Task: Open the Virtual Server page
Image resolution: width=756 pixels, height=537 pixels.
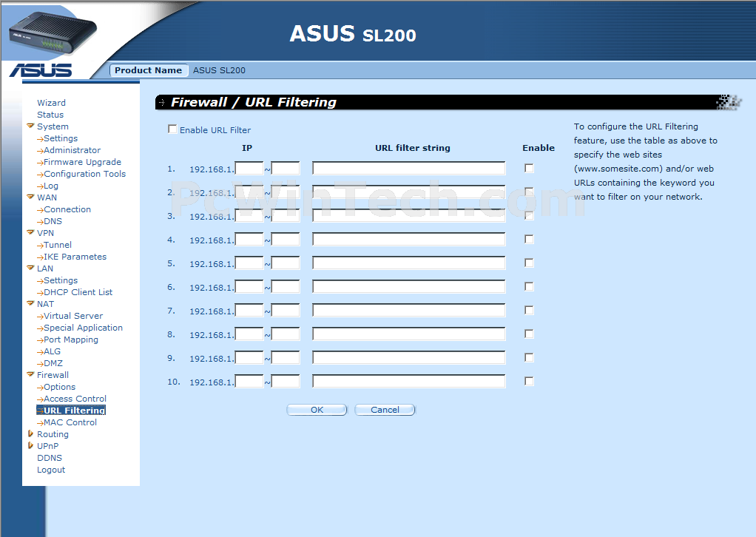Action: tap(72, 316)
